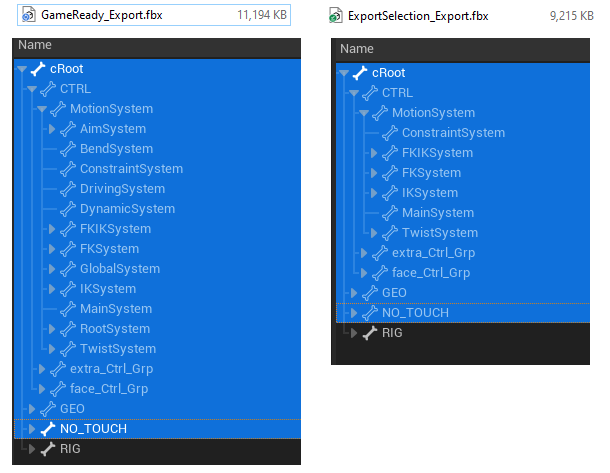Select MainSystem in the left tree

[116, 309]
